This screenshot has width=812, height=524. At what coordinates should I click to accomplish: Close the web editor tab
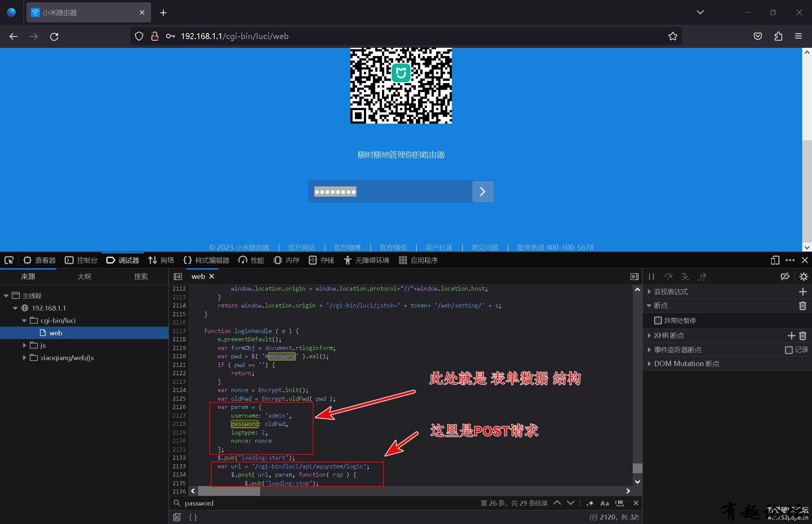(x=212, y=276)
